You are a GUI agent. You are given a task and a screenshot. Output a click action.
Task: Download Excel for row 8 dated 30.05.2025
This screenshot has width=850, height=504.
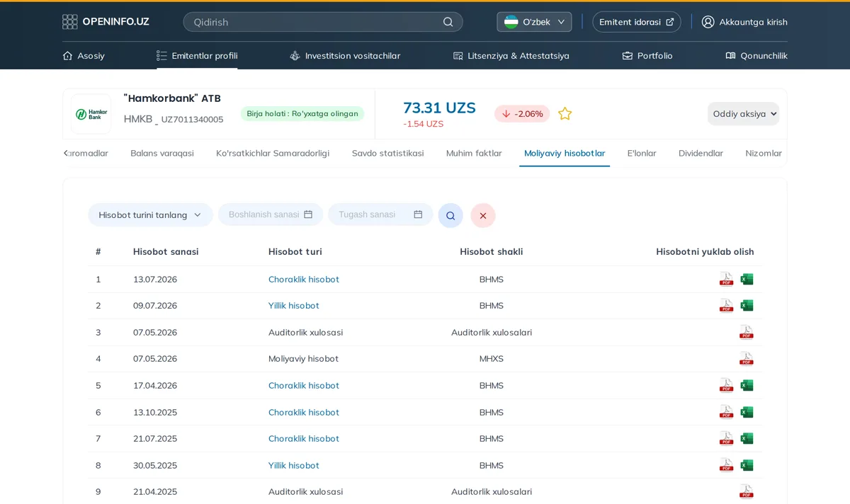point(747,465)
